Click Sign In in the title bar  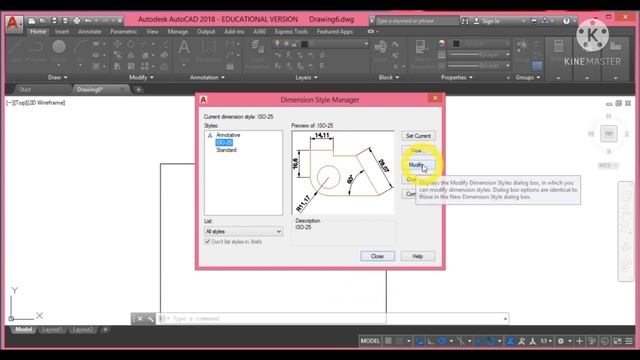tap(490, 21)
